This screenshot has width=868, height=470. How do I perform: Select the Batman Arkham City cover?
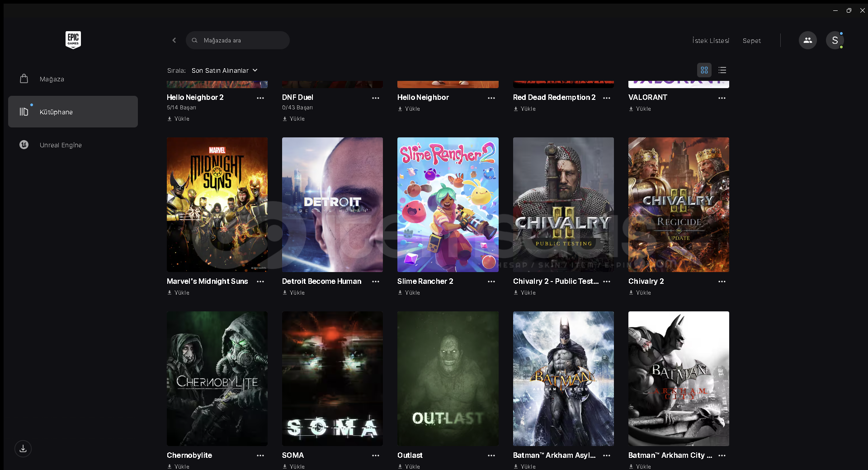[x=679, y=379]
